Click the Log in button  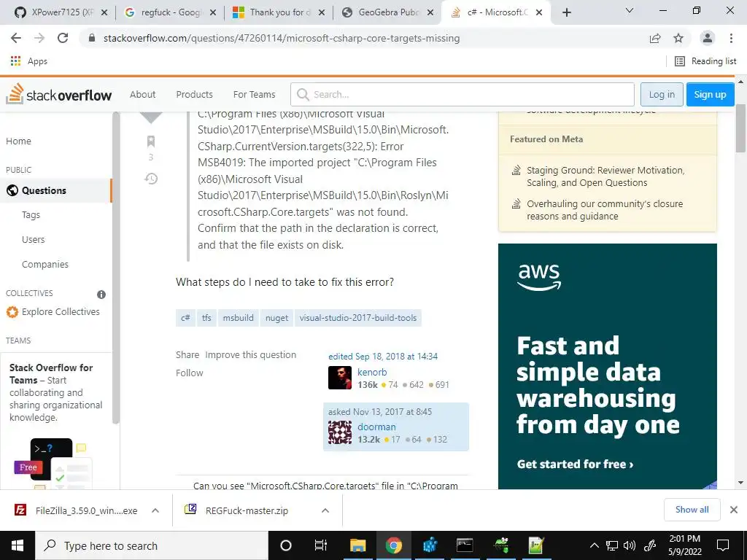[662, 94]
